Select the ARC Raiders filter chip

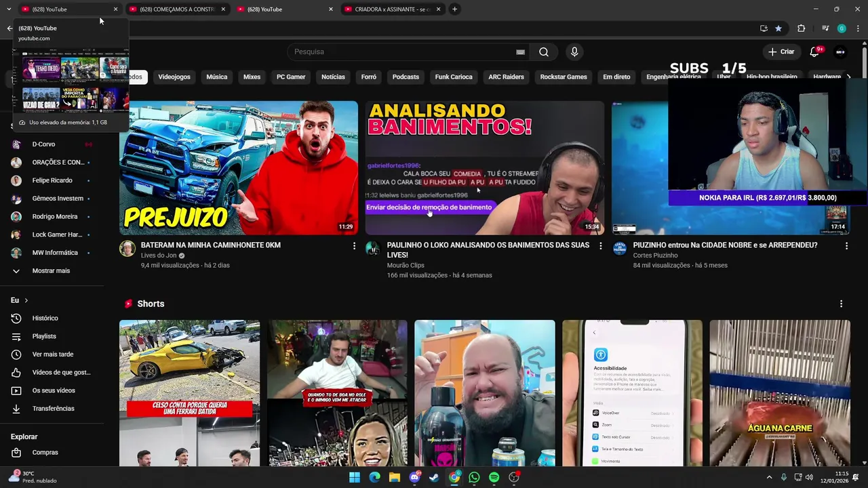coord(507,77)
